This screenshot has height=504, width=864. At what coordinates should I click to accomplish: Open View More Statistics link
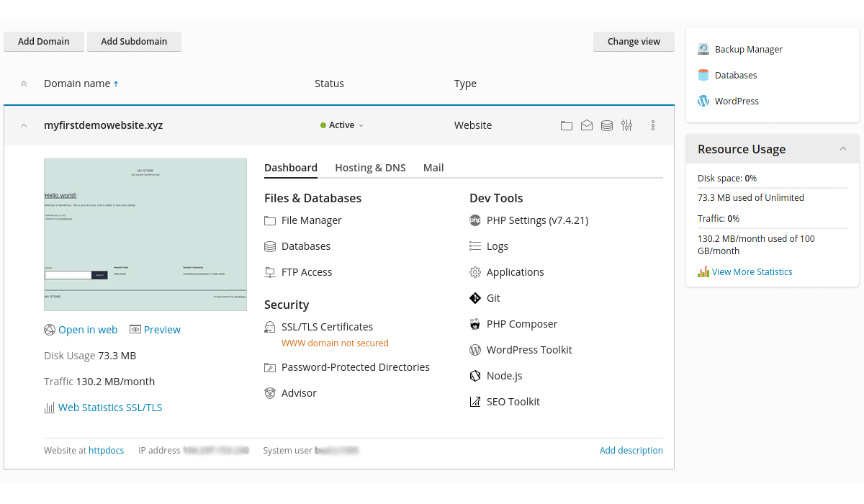(x=752, y=271)
